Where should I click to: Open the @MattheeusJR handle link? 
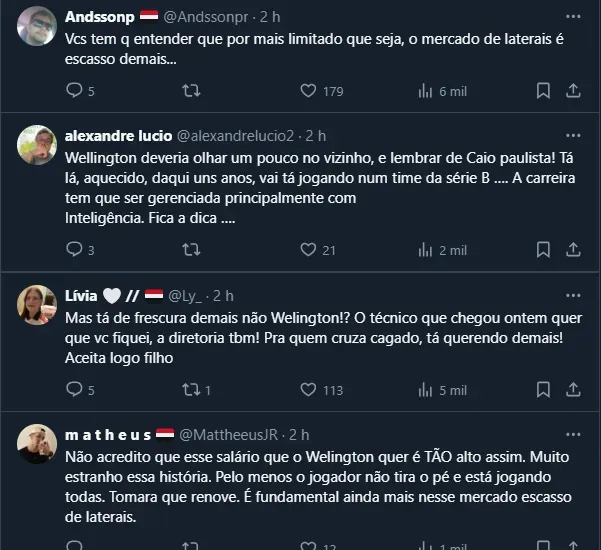point(231,435)
